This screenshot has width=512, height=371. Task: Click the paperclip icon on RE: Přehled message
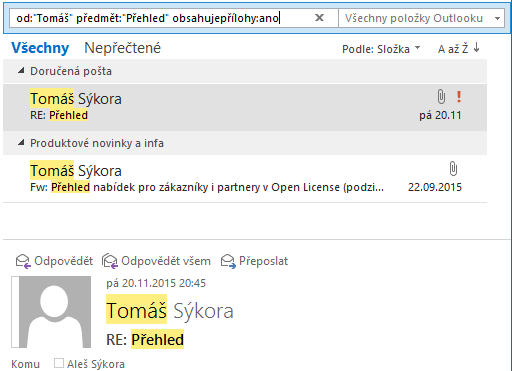tap(441, 97)
